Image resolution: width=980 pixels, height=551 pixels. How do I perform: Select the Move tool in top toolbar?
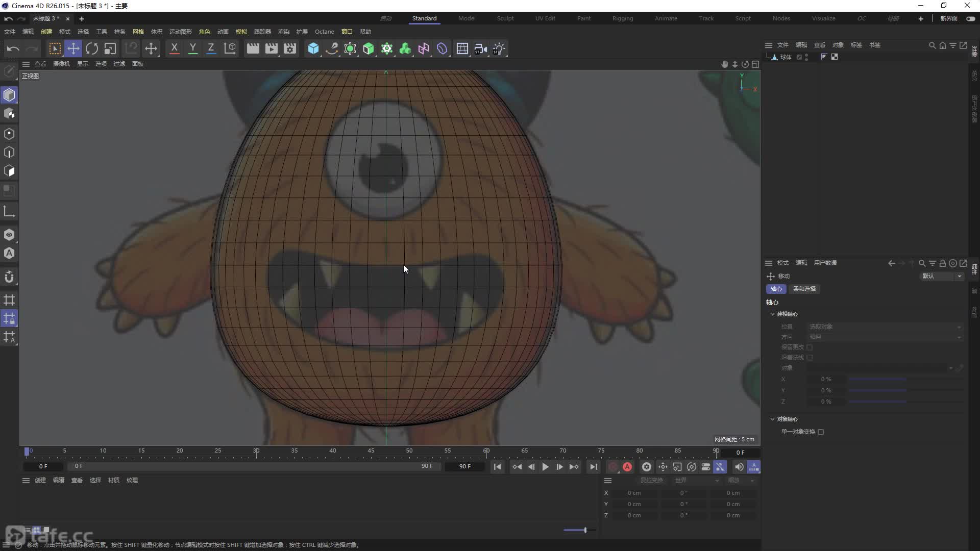point(73,48)
